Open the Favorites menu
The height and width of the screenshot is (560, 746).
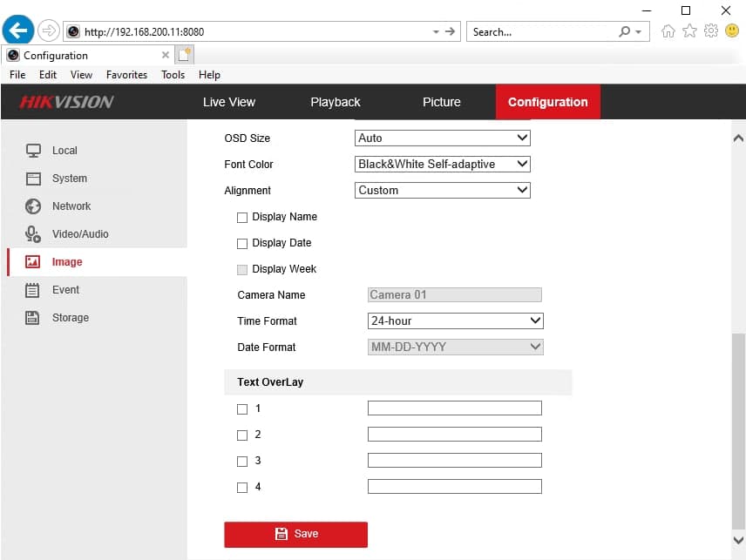pyautogui.click(x=126, y=75)
